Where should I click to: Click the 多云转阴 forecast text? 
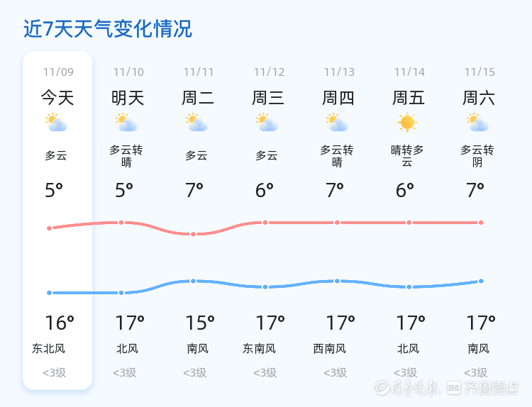point(477,156)
